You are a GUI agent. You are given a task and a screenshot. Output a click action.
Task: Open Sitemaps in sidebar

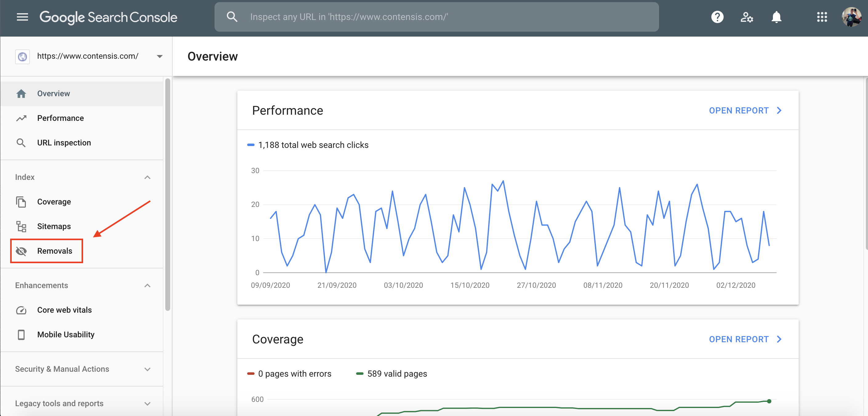[82, 226]
